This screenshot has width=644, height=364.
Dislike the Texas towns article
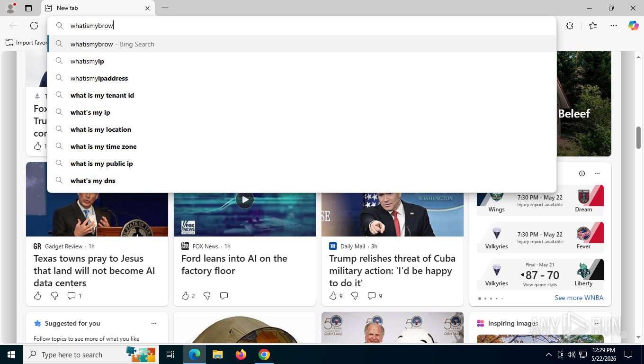click(54, 296)
